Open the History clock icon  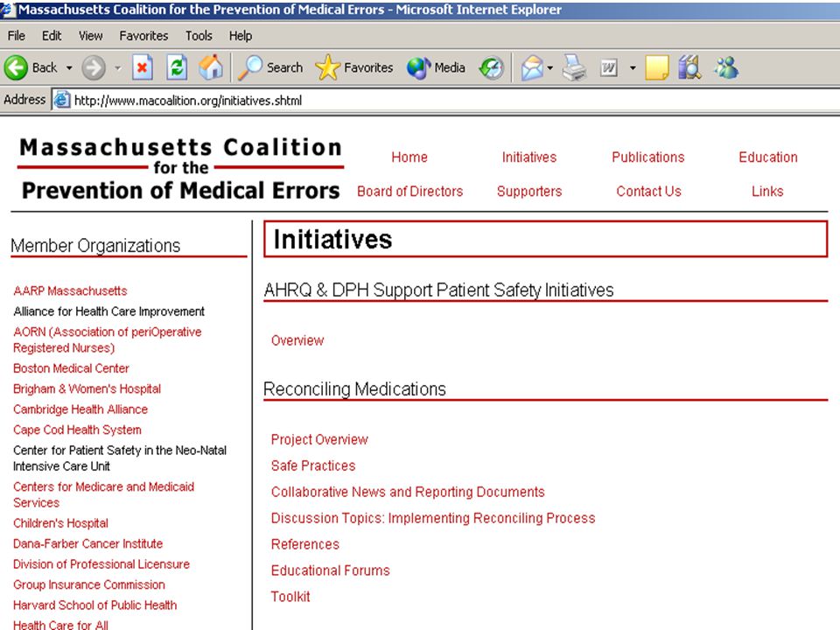pos(491,68)
